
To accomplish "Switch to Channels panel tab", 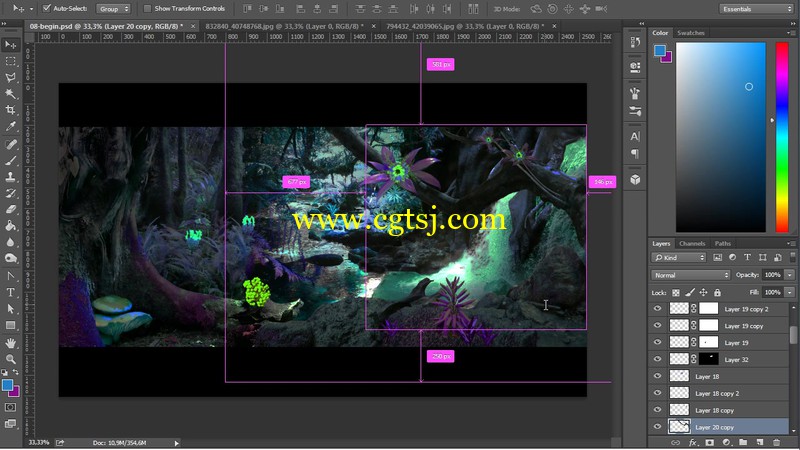I will 692,243.
